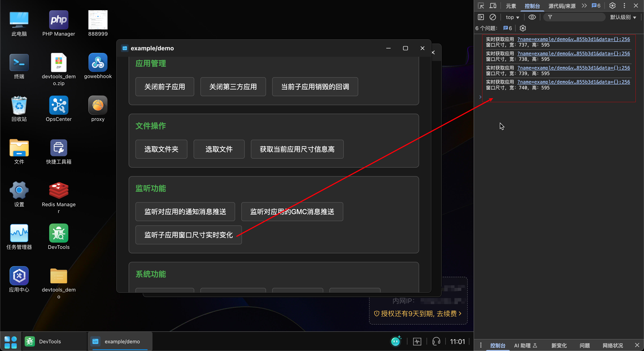644x351 pixels.
Task: Open source link on the 宽: 738 log line
Action: (x=574, y=54)
